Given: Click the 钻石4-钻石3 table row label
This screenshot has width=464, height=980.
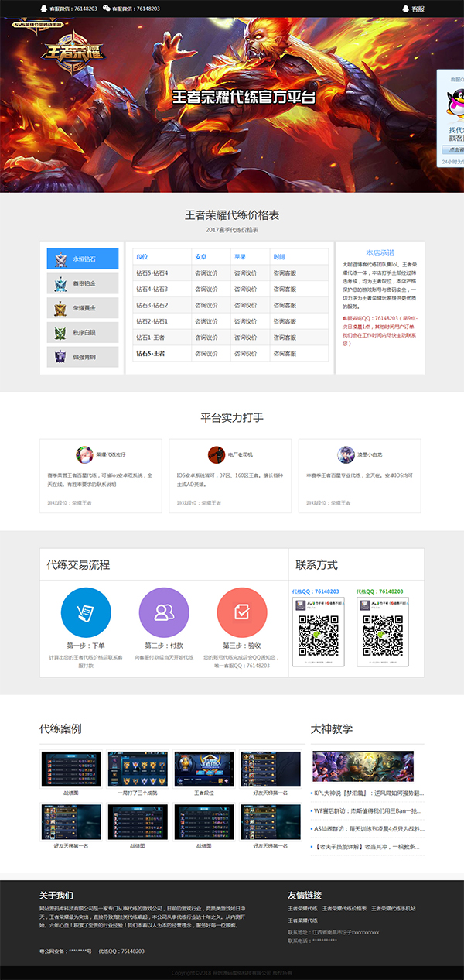Looking at the screenshot, I should (x=152, y=289).
